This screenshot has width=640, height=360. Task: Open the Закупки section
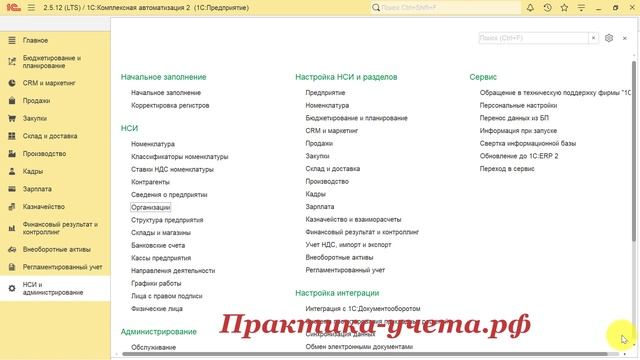pyautogui.click(x=35, y=118)
